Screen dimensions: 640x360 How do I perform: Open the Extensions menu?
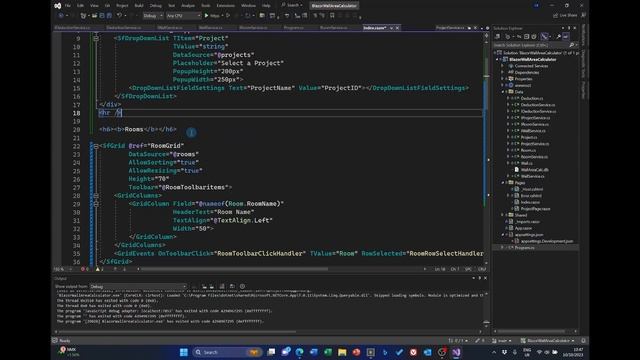[225, 6]
